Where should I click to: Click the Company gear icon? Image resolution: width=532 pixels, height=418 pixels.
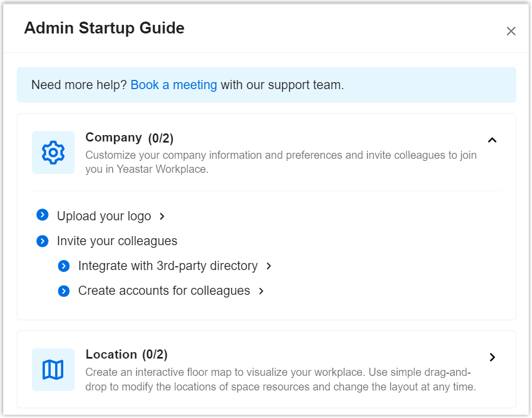(x=53, y=153)
